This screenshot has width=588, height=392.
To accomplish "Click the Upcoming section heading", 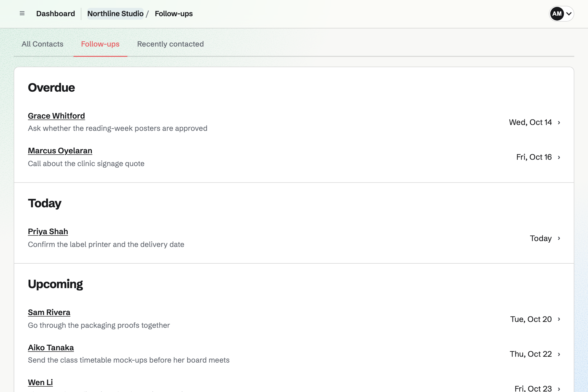I will coord(55,284).
